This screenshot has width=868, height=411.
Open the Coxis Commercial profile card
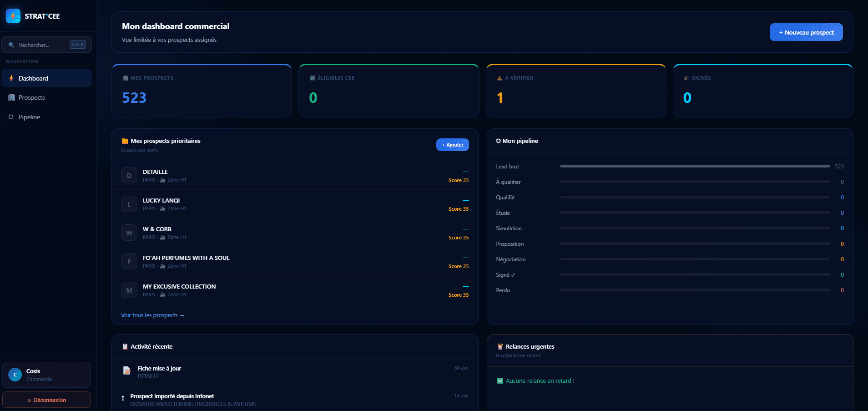[47, 375]
